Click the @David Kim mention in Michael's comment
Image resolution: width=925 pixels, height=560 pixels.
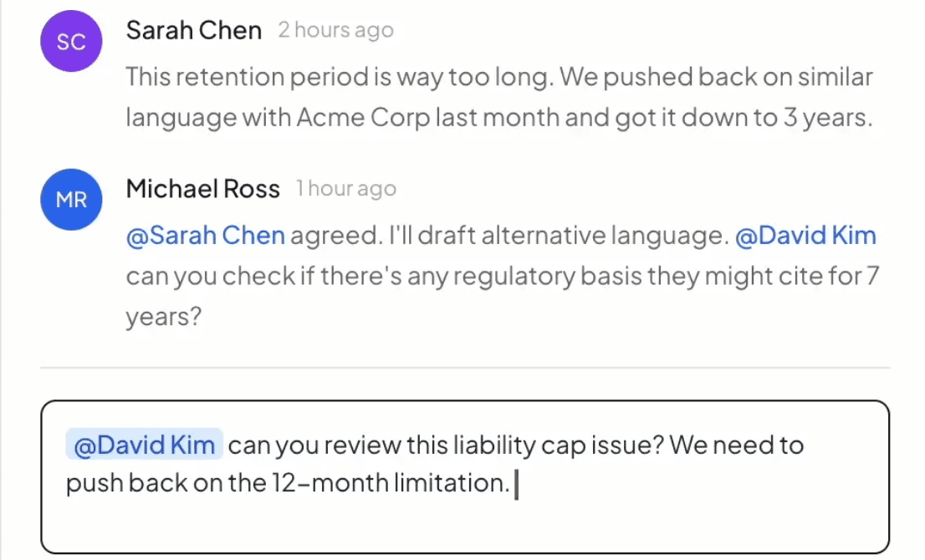coord(805,236)
